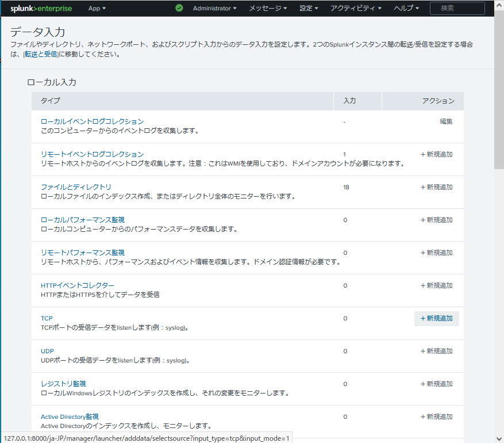Click 新規追加 in the TCP row

[x=437, y=319]
